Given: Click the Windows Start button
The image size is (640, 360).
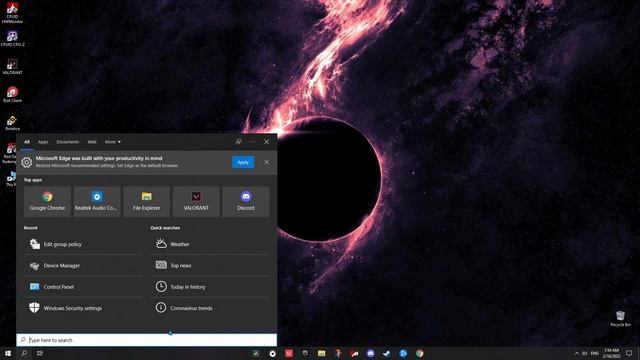Looking at the screenshot, I should pyautogui.click(x=8, y=353).
